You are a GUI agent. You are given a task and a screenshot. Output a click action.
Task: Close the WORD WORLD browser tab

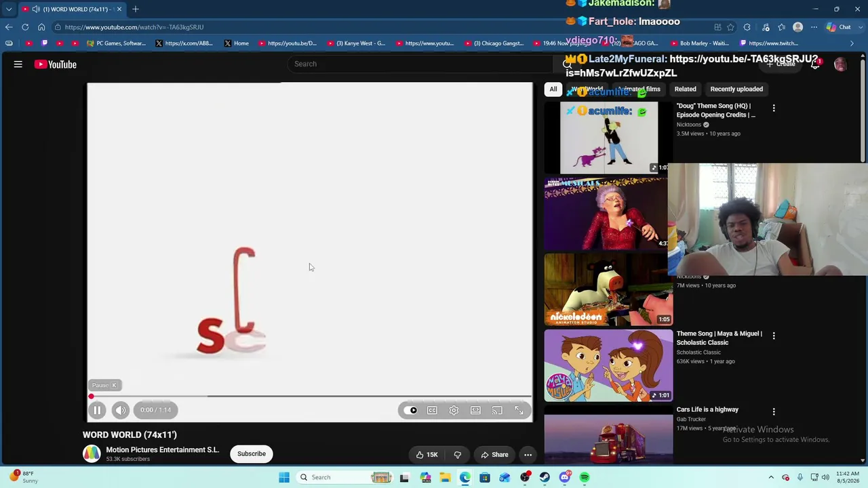pyautogui.click(x=119, y=9)
